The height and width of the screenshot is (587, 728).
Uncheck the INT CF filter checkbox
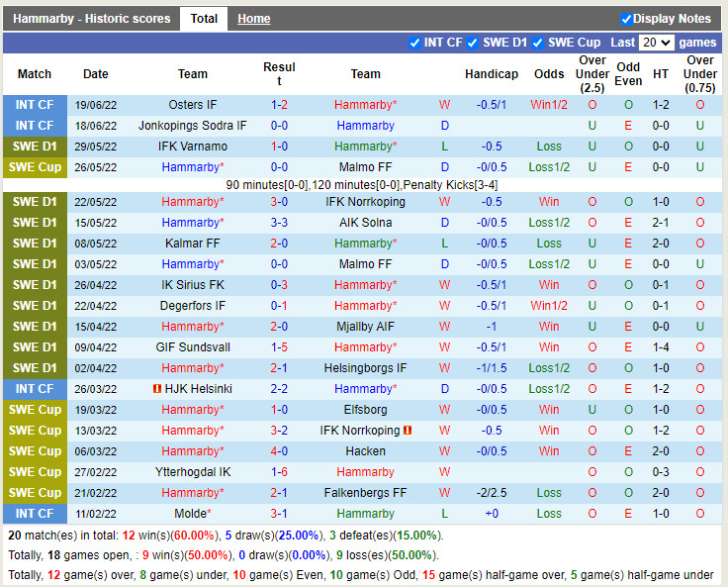[414, 43]
